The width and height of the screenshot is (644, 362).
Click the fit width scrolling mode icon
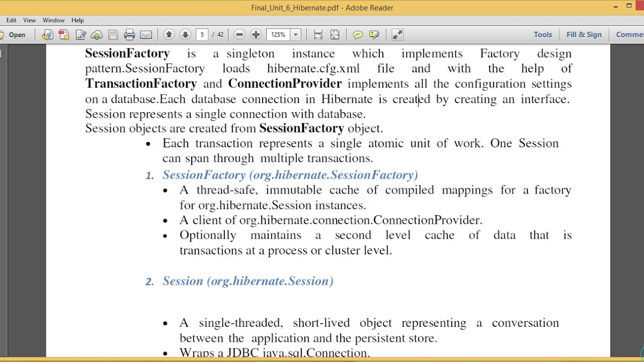318,35
